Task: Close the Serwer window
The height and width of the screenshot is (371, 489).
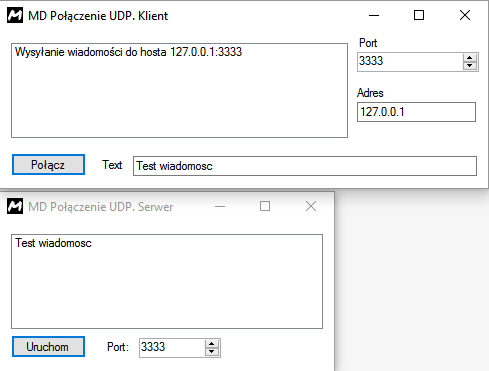Action: (x=311, y=206)
